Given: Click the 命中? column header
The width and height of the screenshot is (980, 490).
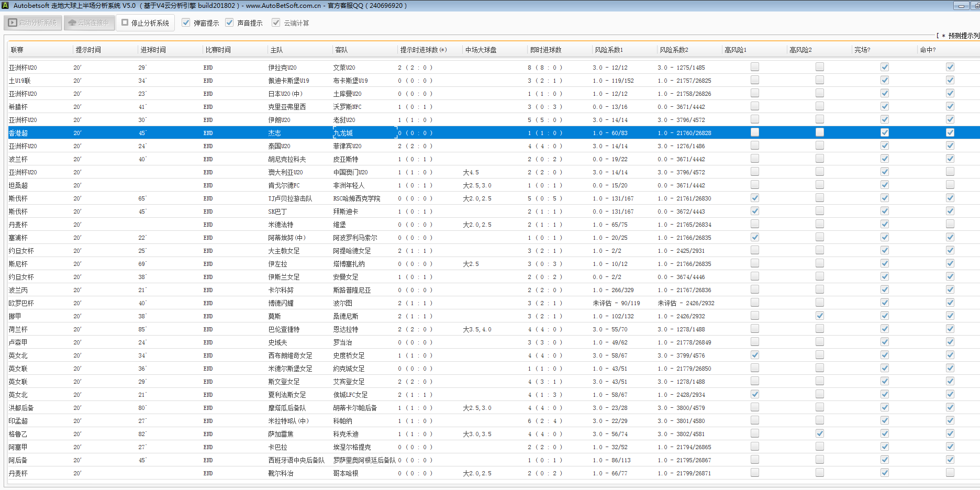Looking at the screenshot, I should pyautogui.click(x=928, y=50).
